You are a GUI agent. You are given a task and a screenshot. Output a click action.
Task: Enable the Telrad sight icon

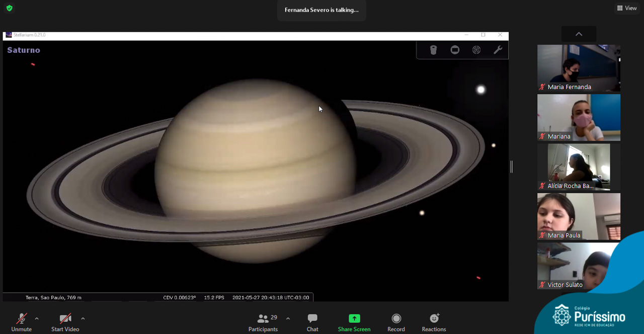coord(476,50)
